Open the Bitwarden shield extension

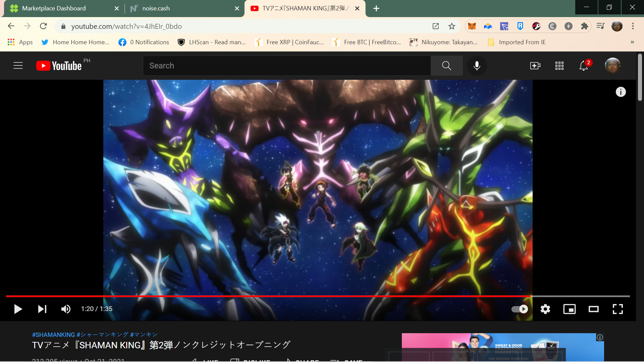520,26
